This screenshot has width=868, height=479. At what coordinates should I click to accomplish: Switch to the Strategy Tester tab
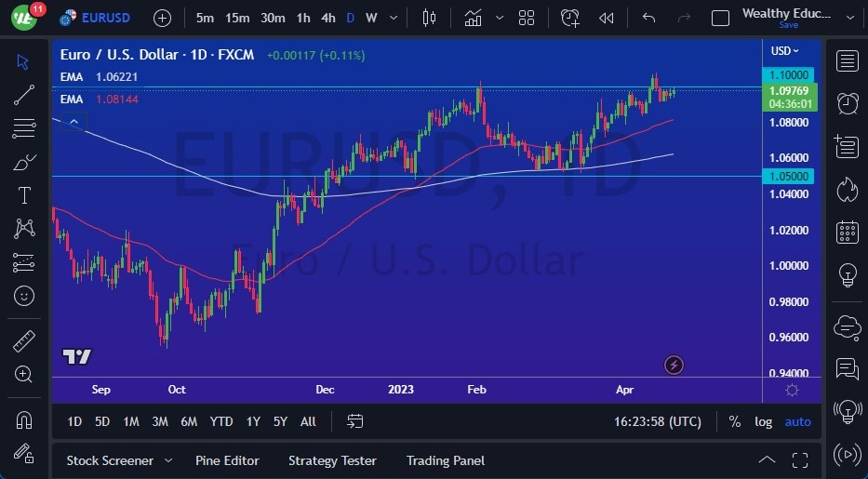click(332, 460)
